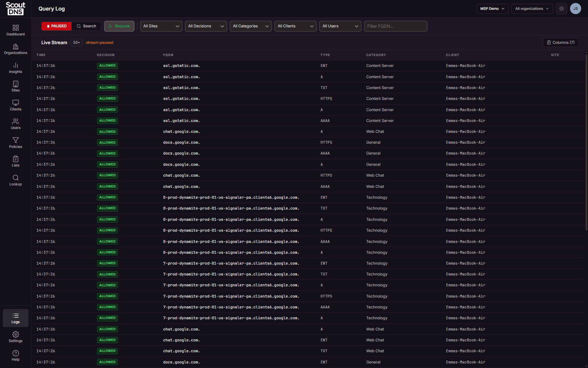Switch to Search mode

click(x=86, y=26)
